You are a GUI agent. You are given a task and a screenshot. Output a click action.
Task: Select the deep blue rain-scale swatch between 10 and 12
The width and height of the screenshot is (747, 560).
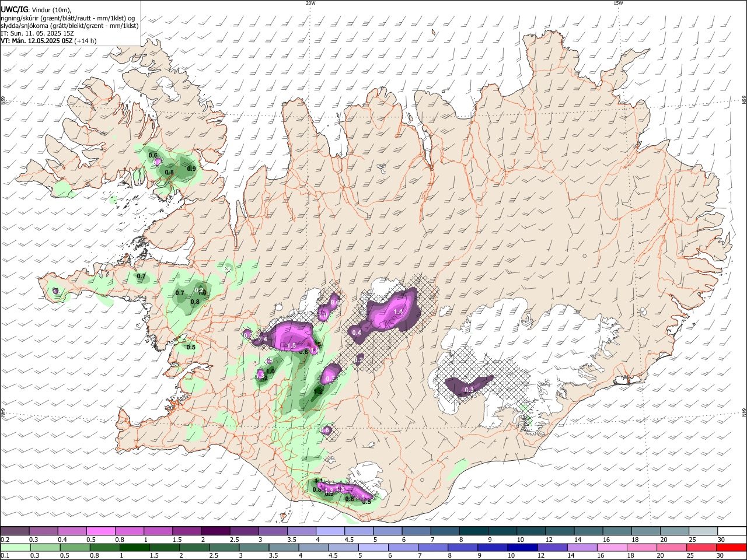[x=522, y=548]
